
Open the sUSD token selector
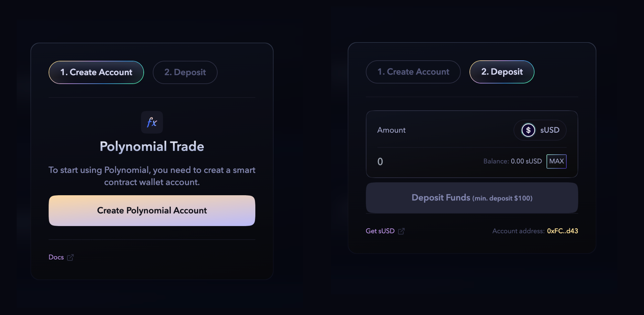tap(540, 130)
